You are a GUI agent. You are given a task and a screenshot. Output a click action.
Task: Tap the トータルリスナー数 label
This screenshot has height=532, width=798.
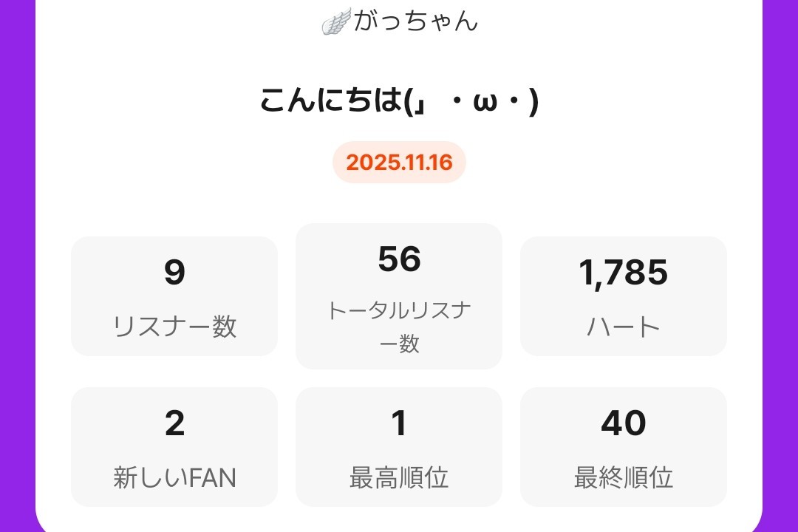(399, 326)
